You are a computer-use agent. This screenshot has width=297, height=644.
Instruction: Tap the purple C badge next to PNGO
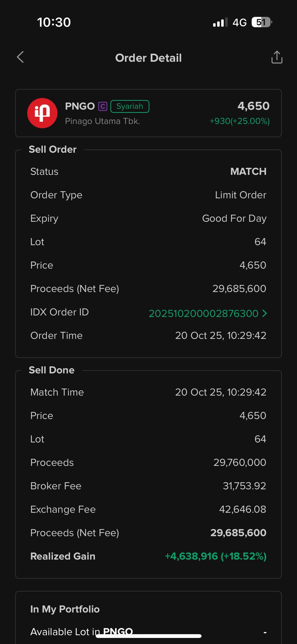[103, 106]
